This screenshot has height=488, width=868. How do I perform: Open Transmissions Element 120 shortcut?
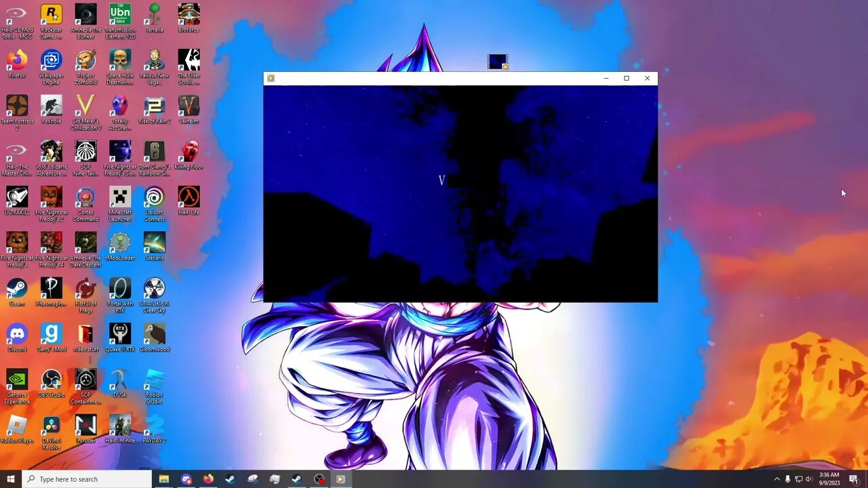click(x=120, y=22)
